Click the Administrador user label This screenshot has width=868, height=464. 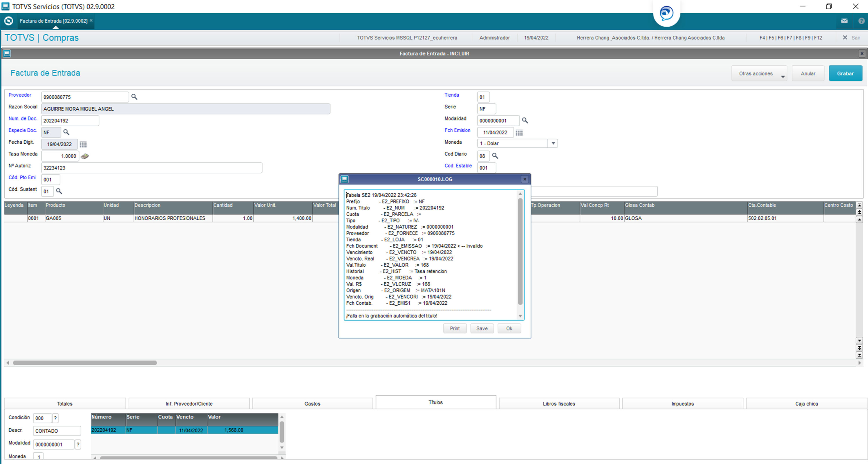click(494, 38)
